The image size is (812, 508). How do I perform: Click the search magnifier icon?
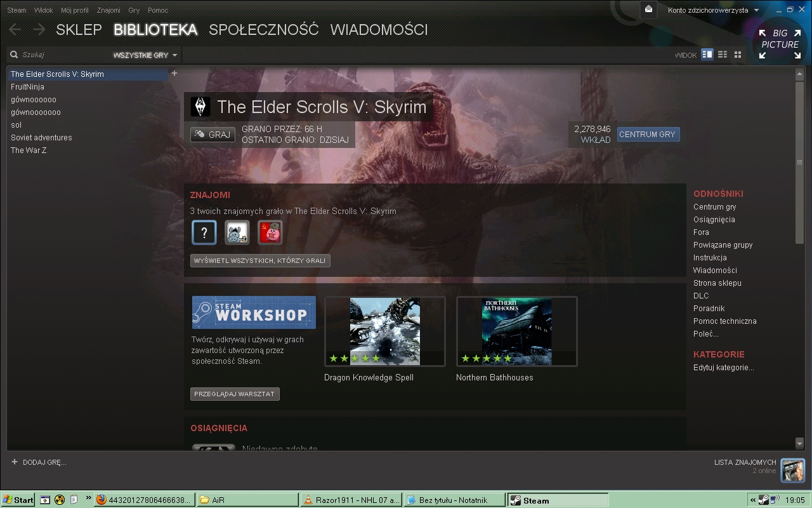click(14, 55)
